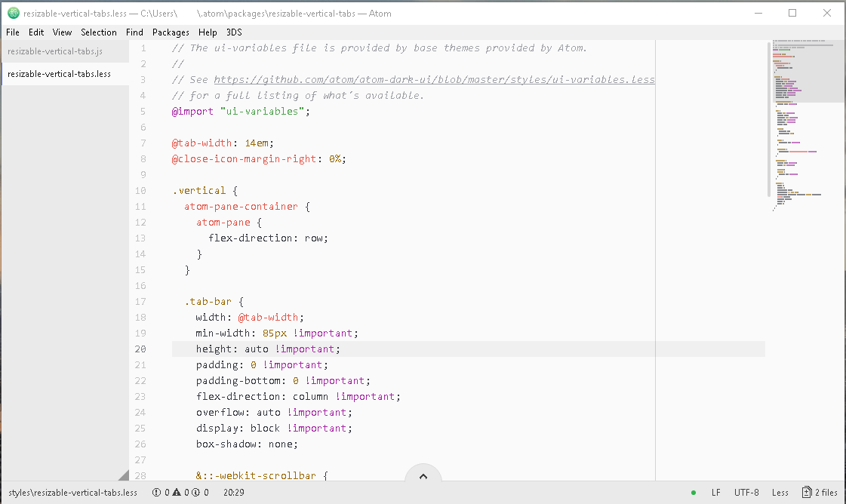The image size is (846, 504).
Task: Click the vertical scrollbar beside the minimap
Action: tap(770, 121)
